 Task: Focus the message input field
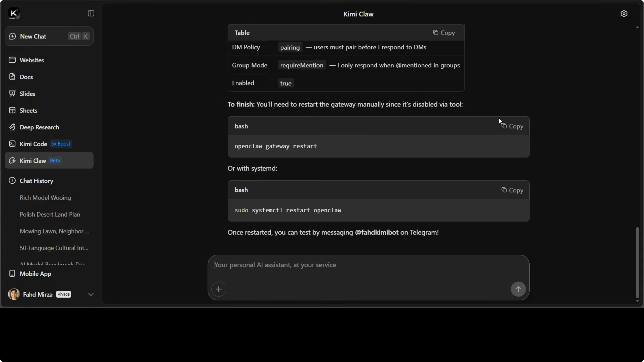(x=350, y=265)
